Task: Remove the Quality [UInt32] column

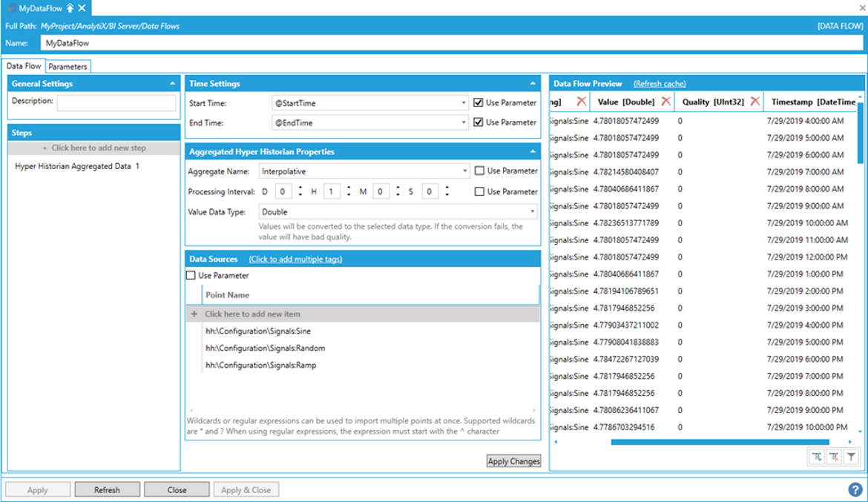Action: [x=754, y=101]
